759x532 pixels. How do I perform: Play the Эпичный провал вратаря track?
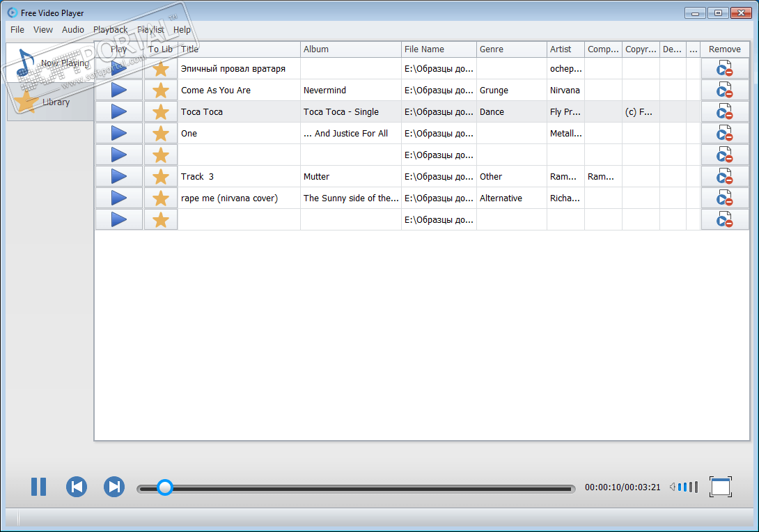119,69
